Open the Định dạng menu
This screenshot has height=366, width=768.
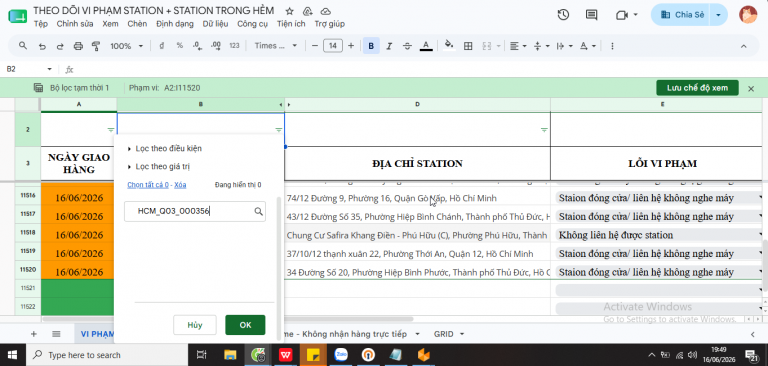point(175,24)
